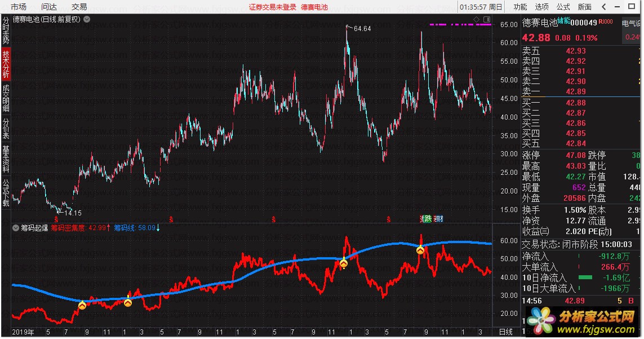Click the R1000 margin tag
The height and width of the screenshot is (339, 644).
605,22
